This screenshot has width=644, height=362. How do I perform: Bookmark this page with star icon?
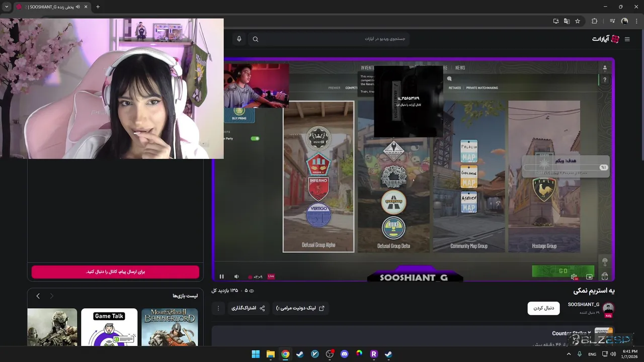pyautogui.click(x=578, y=21)
